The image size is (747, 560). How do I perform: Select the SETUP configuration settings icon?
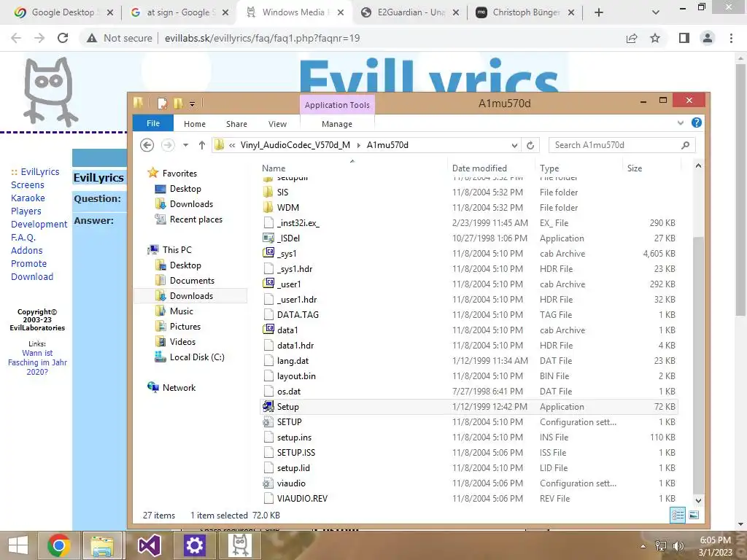click(x=268, y=422)
